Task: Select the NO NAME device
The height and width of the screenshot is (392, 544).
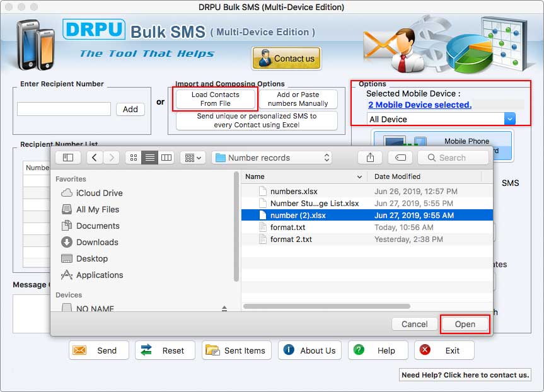Action: click(x=88, y=308)
